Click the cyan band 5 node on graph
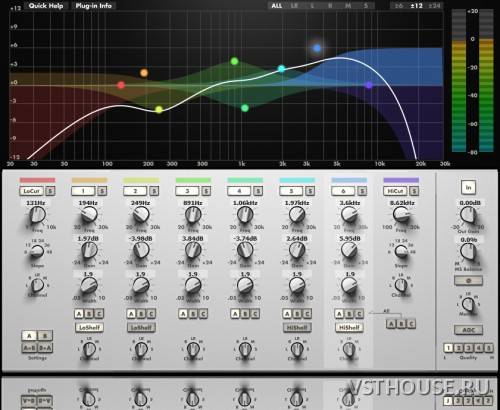The image size is (500, 410). [x=282, y=69]
